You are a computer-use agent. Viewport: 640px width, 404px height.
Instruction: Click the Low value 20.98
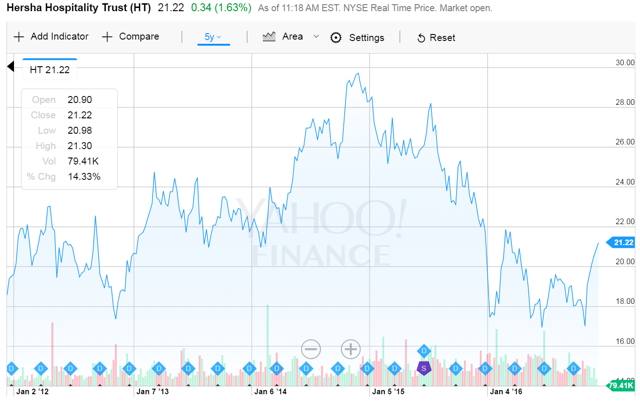pyautogui.click(x=80, y=131)
